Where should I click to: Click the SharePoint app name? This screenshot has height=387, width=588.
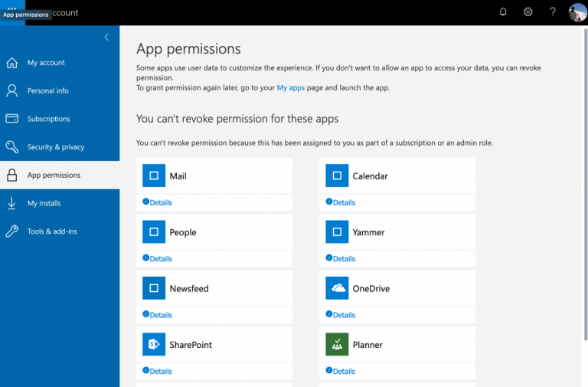[191, 345]
